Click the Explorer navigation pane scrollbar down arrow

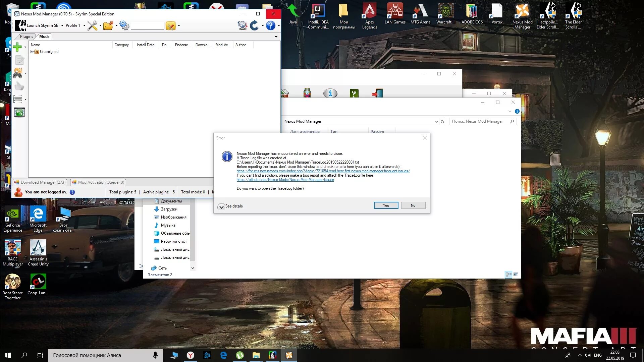(193, 268)
